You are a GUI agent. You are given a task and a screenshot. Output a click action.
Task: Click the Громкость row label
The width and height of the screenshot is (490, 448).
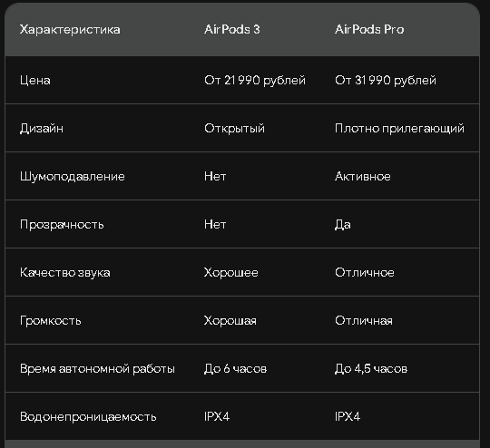(x=50, y=321)
